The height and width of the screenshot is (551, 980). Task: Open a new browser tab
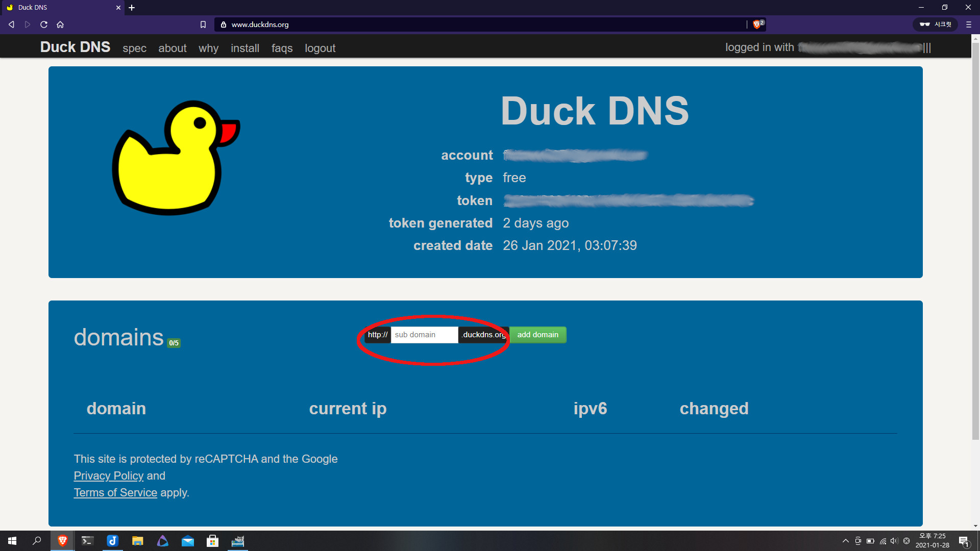pyautogui.click(x=132, y=8)
